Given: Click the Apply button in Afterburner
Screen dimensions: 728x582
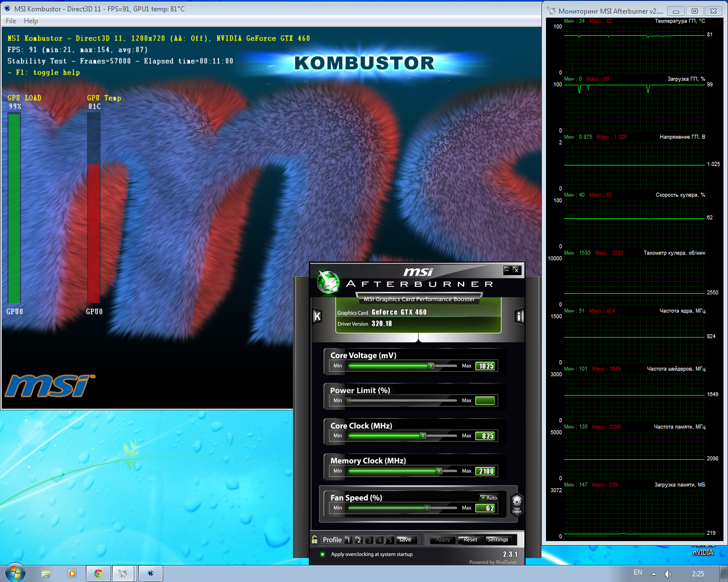Looking at the screenshot, I should coord(442,540).
